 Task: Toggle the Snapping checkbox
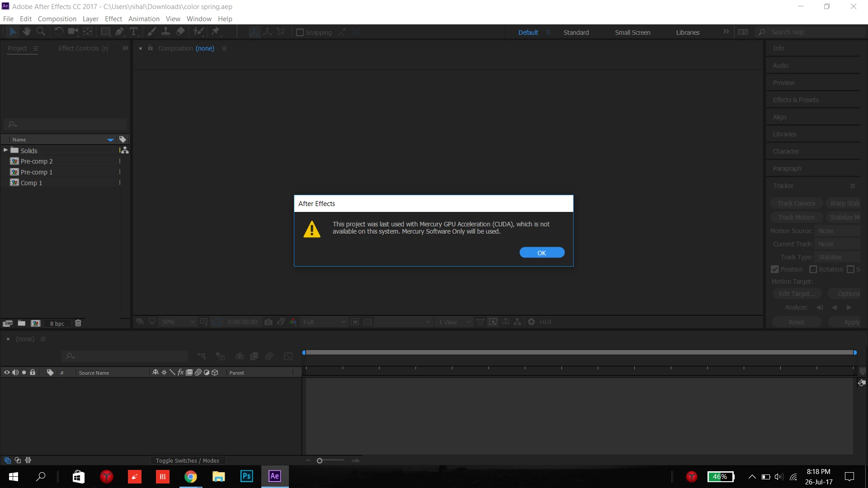[x=300, y=33]
